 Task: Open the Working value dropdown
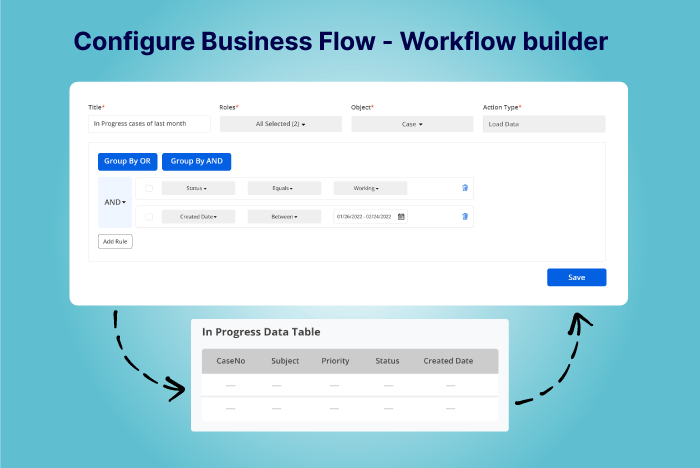pos(370,188)
